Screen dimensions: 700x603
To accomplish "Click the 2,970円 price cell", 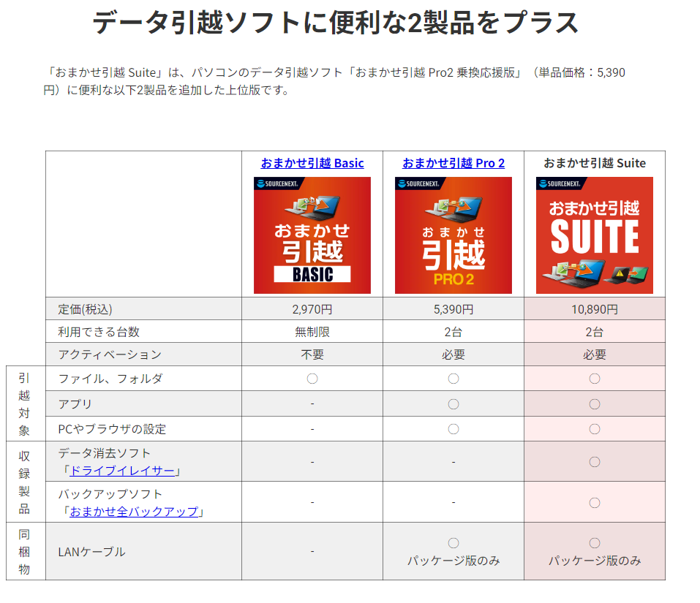I will coord(312,309).
